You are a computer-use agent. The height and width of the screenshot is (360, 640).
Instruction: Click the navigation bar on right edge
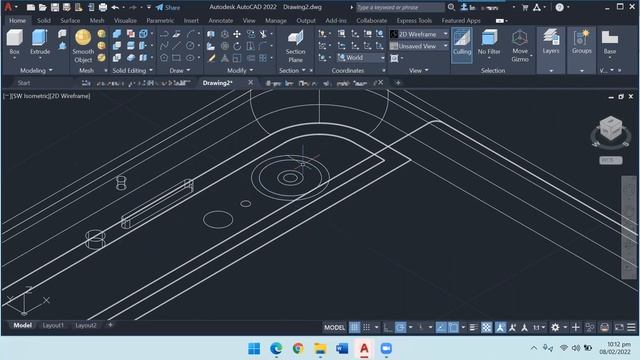[629, 227]
